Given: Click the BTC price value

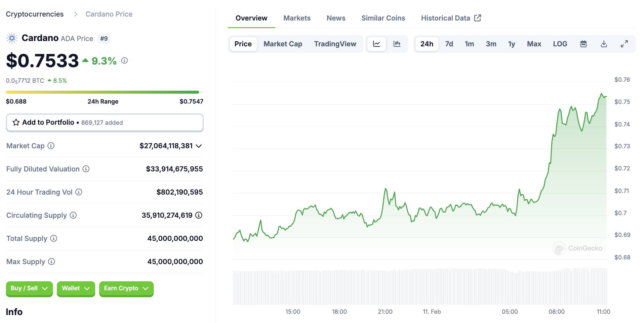Looking at the screenshot, I should click(x=25, y=80).
